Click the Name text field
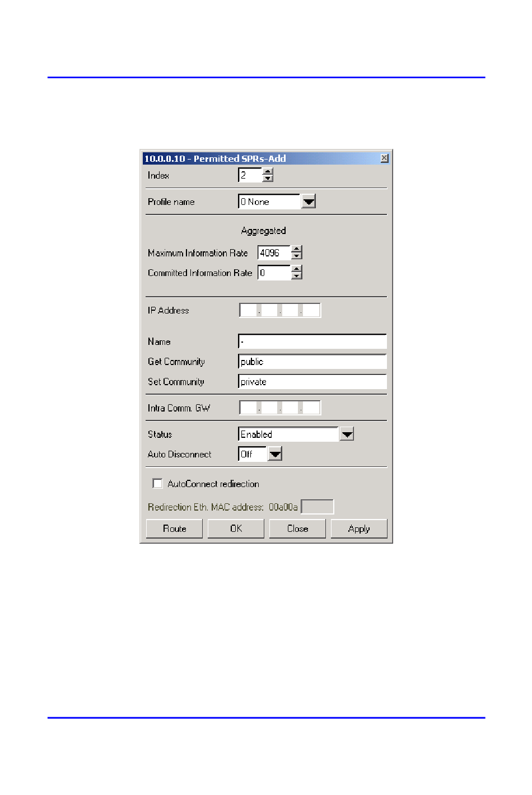This screenshot has width=532, height=795. [x=312, y=342]
